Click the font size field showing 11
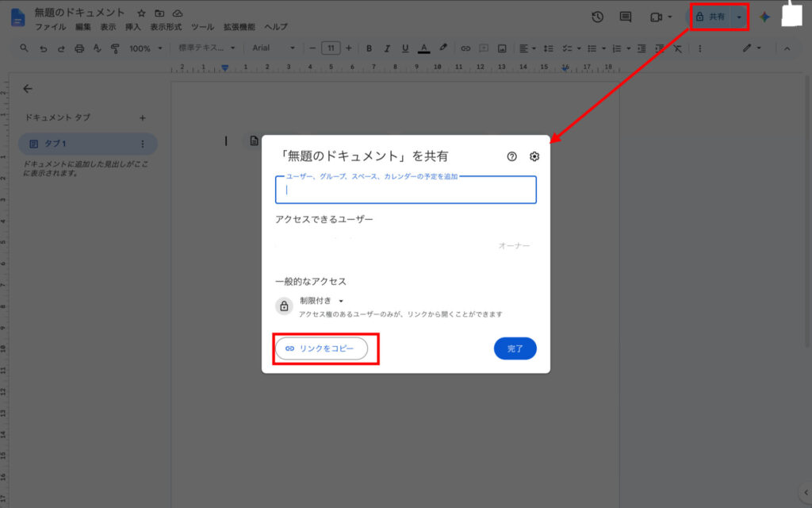This screenshot has height=508, width=812. [331, 48]
